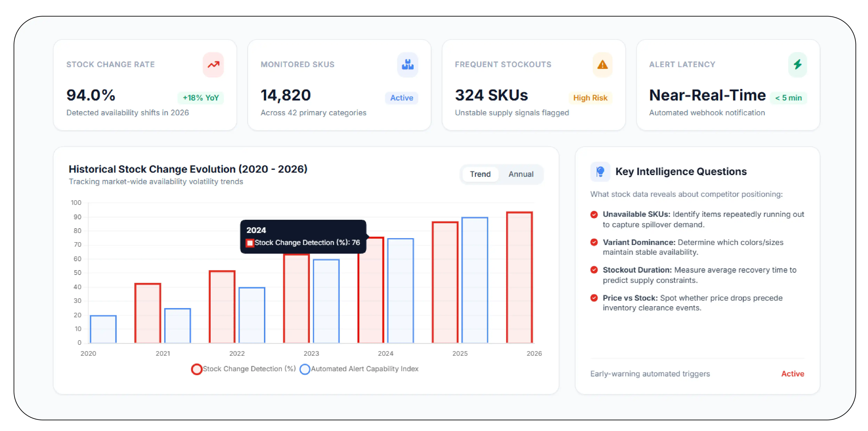
Task: Select the red 2025 Stock Change Detection bar
Action: point(445,282)
